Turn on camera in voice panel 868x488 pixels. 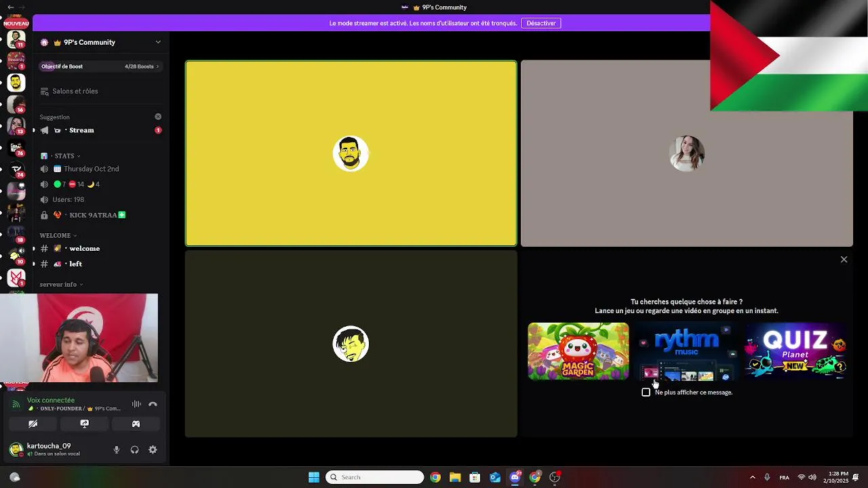point(33,424)
